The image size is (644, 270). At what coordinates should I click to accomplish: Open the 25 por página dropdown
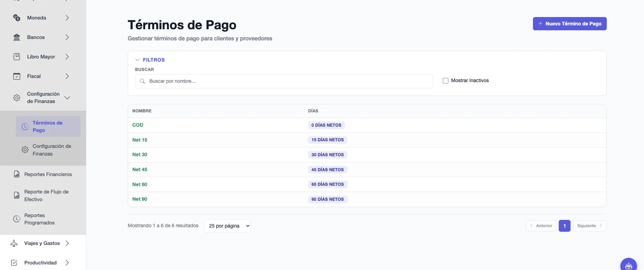227,226
